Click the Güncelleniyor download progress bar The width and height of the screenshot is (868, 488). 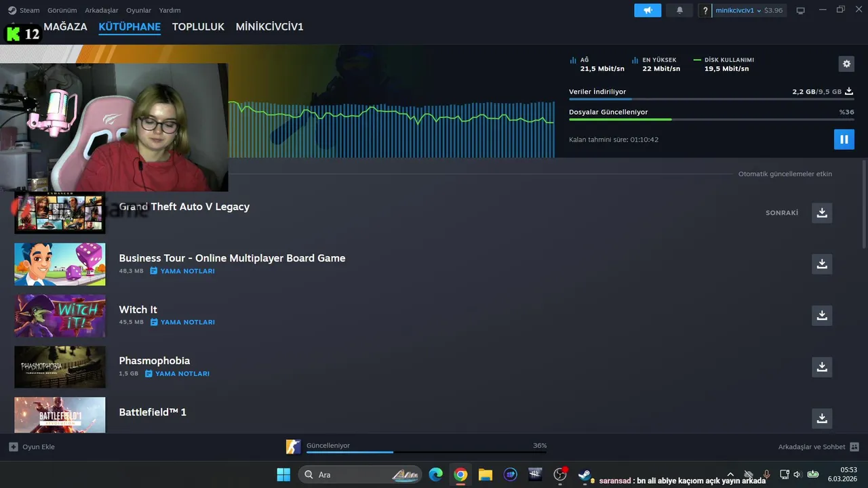click(x=427, y=451)
